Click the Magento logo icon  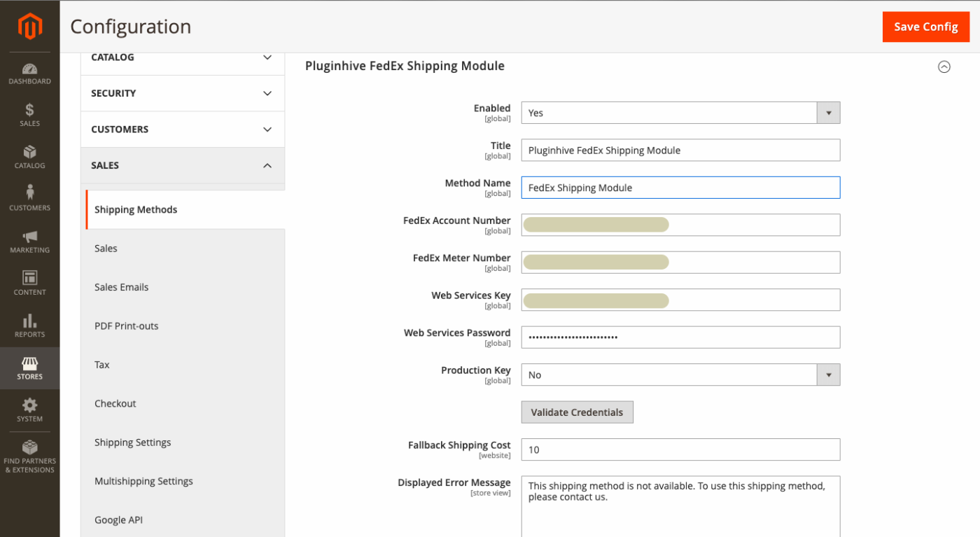[29, 27]
